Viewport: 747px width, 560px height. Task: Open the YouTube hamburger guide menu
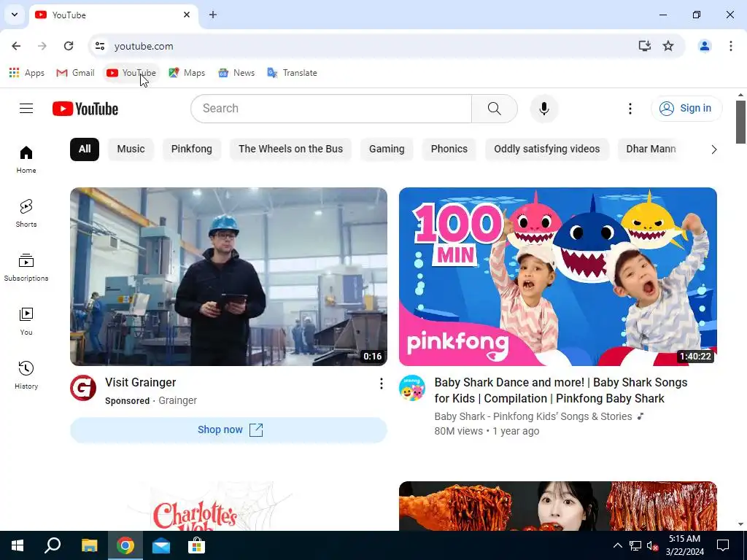tap(26, 109)
